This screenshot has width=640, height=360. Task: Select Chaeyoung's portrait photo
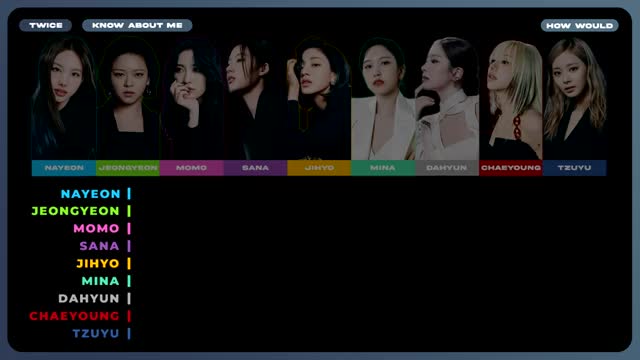pyautogui.click(x=511, y=98)
